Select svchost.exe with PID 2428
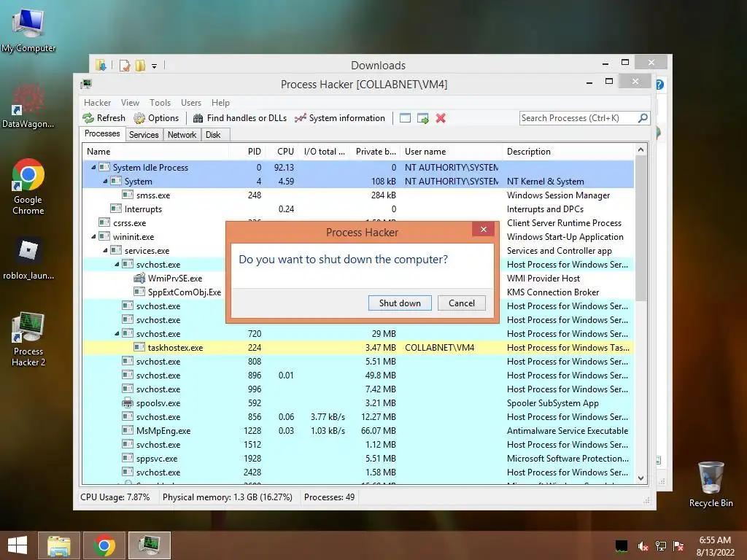This screenshot has height=560, width=747. tap(358, 472)
